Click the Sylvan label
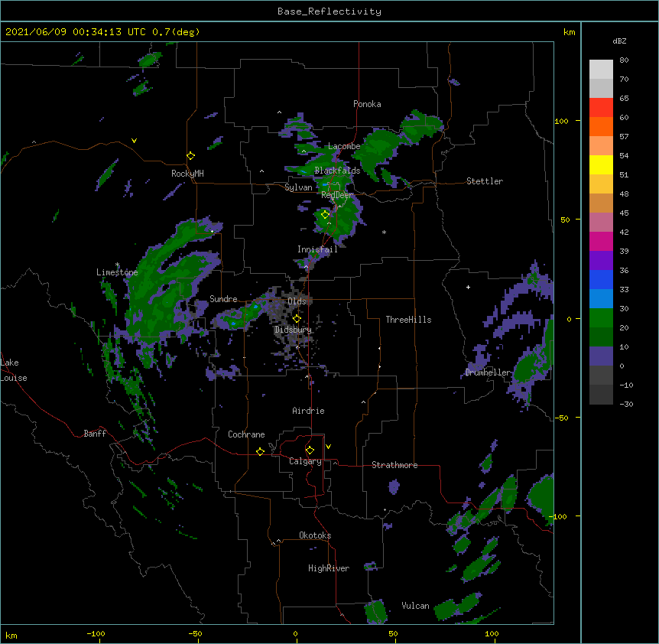This screenshot has width=659, height=644. click(x=298, y=187)
